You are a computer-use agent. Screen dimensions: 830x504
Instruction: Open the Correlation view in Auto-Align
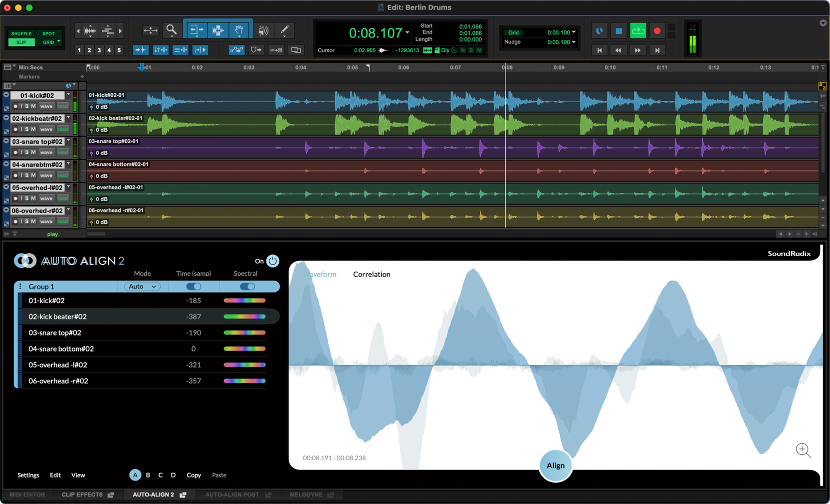371,274
